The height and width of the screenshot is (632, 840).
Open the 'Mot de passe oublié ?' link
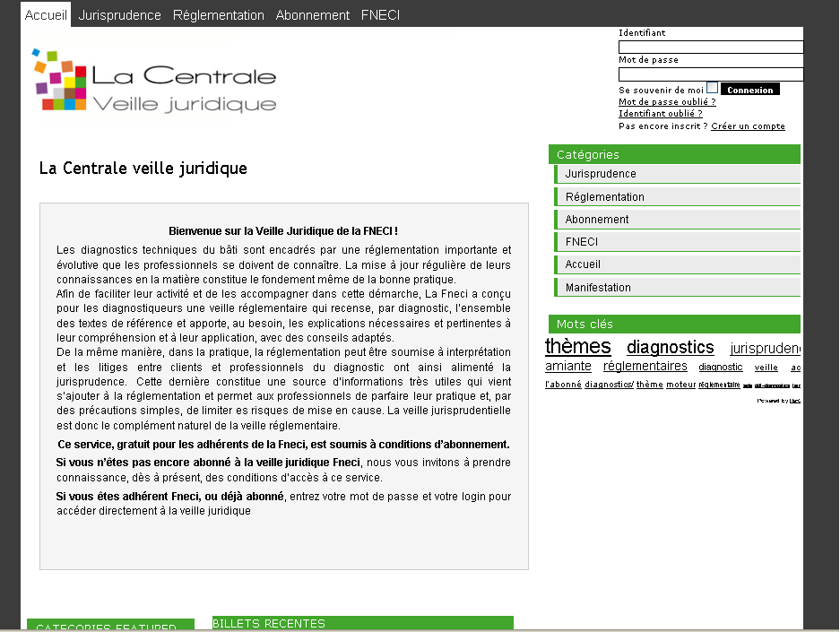pos(667,102)
